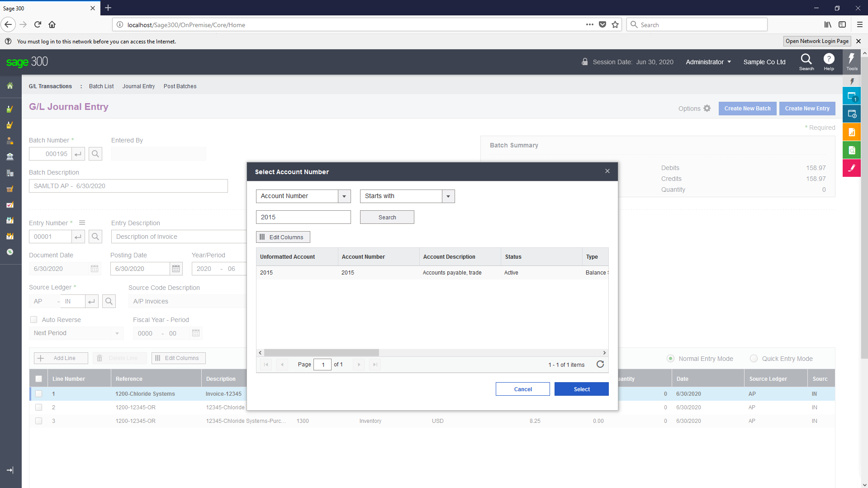The height and width of the screenshot is (488, 868).
Task: Toggle the Auto Reverse checkbox
Action: 33,320
